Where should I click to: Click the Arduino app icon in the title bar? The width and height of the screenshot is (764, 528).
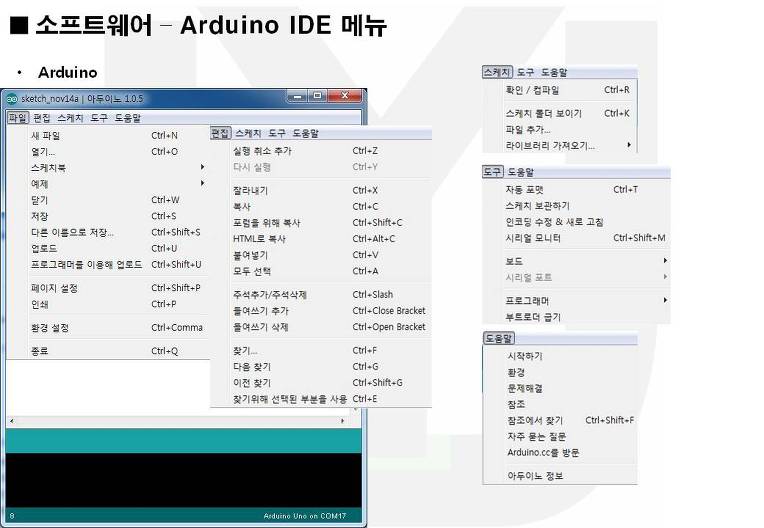click(x=12, y=99)
